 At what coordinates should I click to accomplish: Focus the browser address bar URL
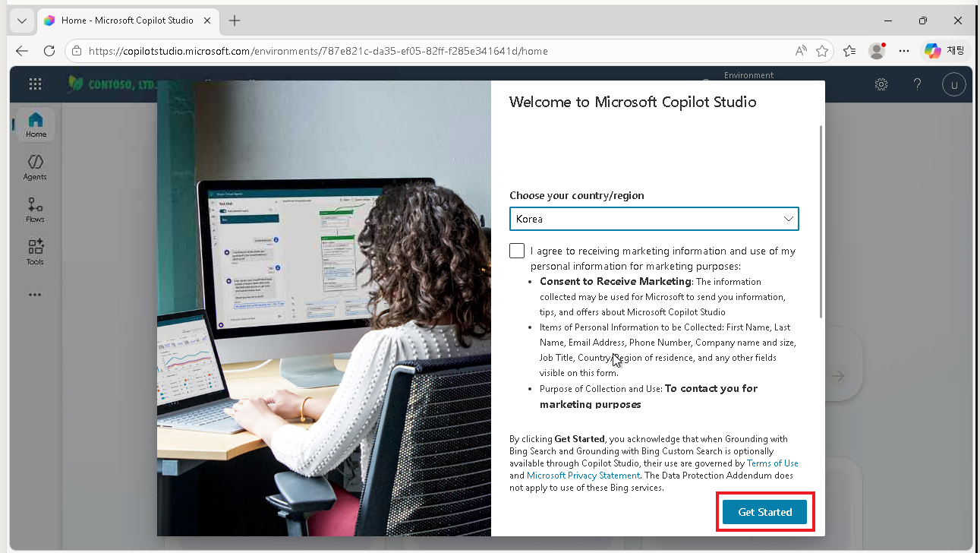coord(318,51)
